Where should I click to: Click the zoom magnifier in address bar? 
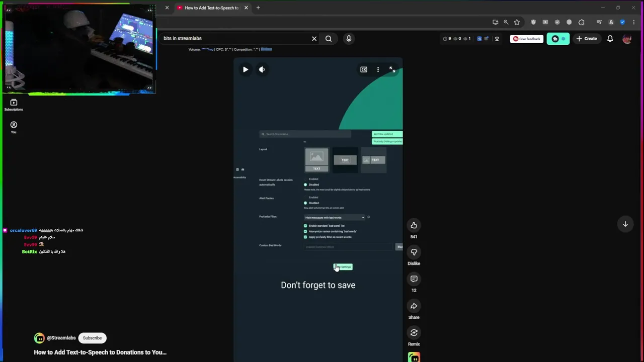[x=506, y=22]
